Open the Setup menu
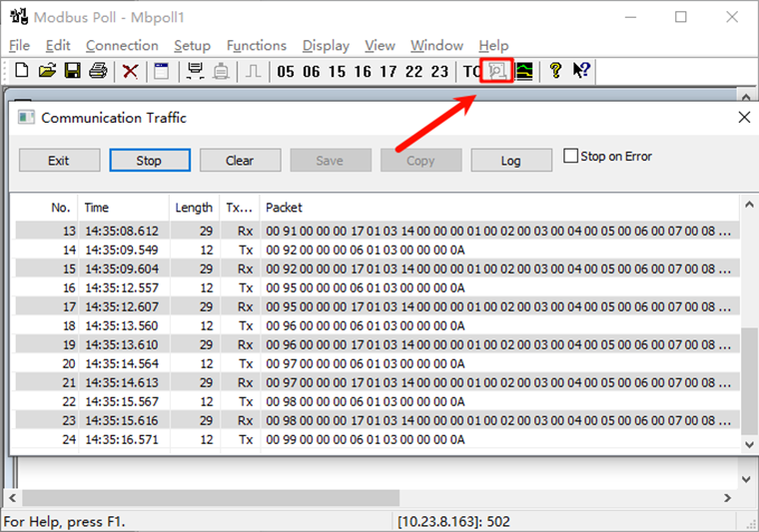This screenshot has height=532, width=759. 192,46
